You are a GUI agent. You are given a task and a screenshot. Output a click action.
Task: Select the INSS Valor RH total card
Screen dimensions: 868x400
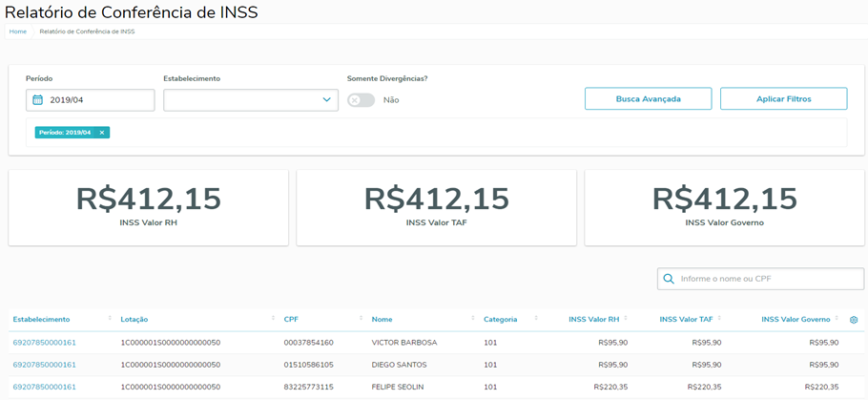(x=149, y=208)
